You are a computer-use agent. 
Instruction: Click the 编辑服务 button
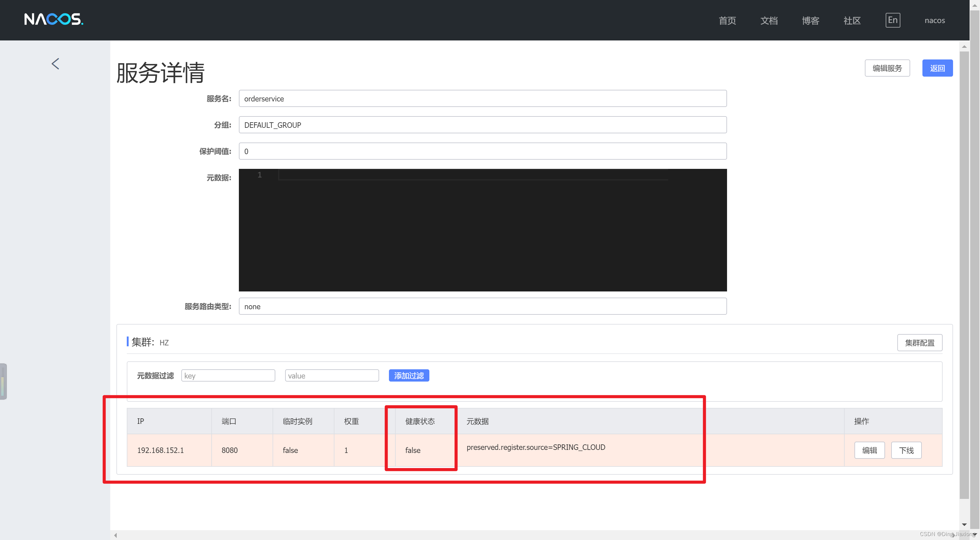point(887,68)
